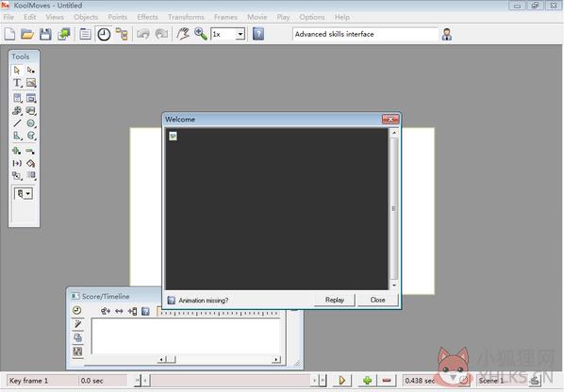Click Replay in Welcome dialog
564x392 pixels.
(335, 300)
